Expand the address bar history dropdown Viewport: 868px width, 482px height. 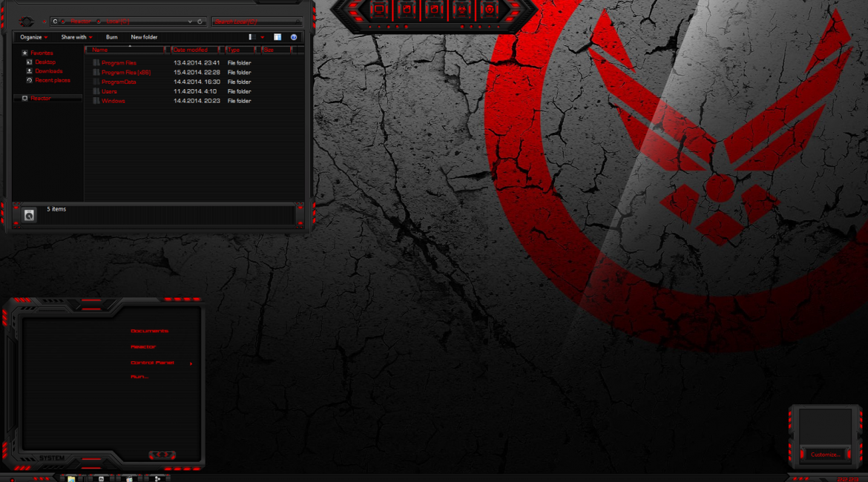(x=190, y=22)
